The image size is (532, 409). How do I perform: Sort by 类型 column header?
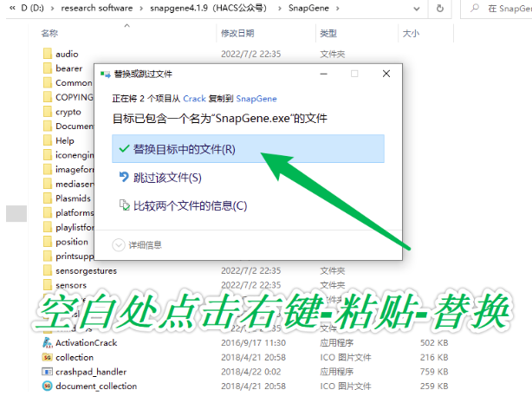(x=328, y=33)
